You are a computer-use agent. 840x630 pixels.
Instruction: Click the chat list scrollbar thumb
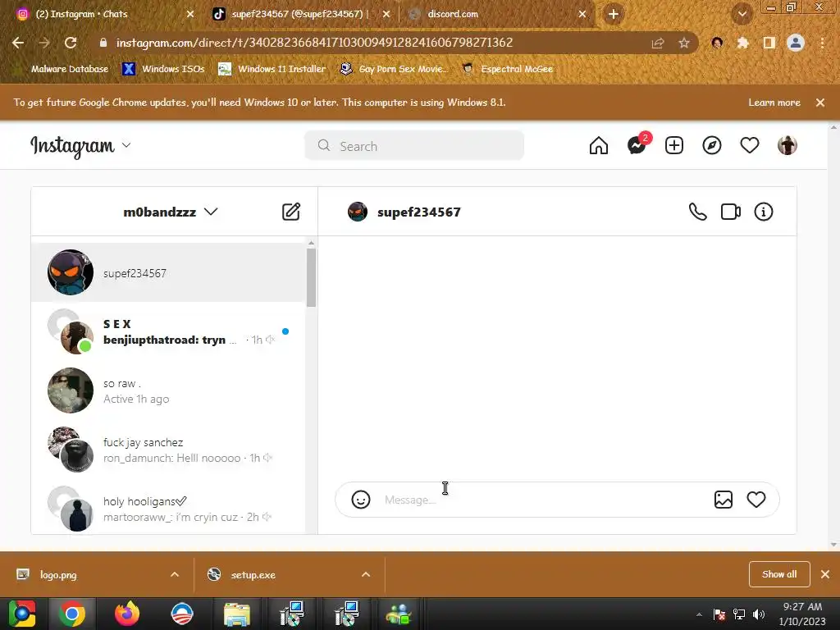pyautogui.click(x=311, y=277)
